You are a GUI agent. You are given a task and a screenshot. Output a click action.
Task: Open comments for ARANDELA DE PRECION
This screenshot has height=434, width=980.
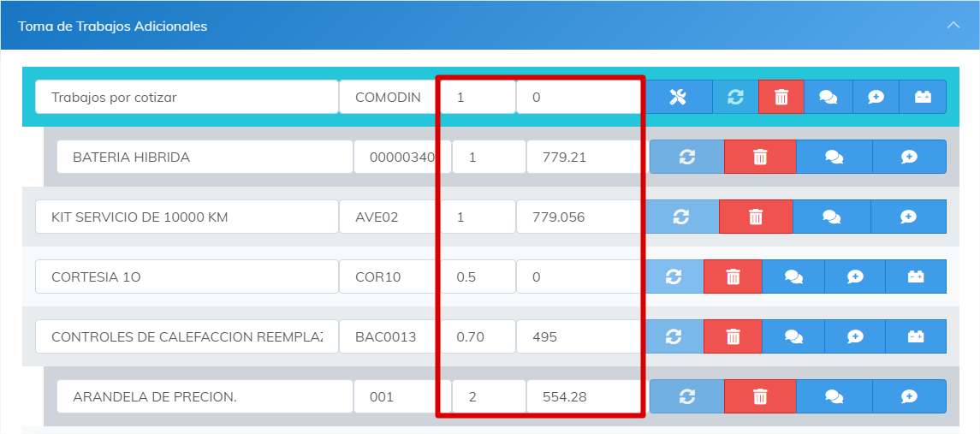(834, 397)
